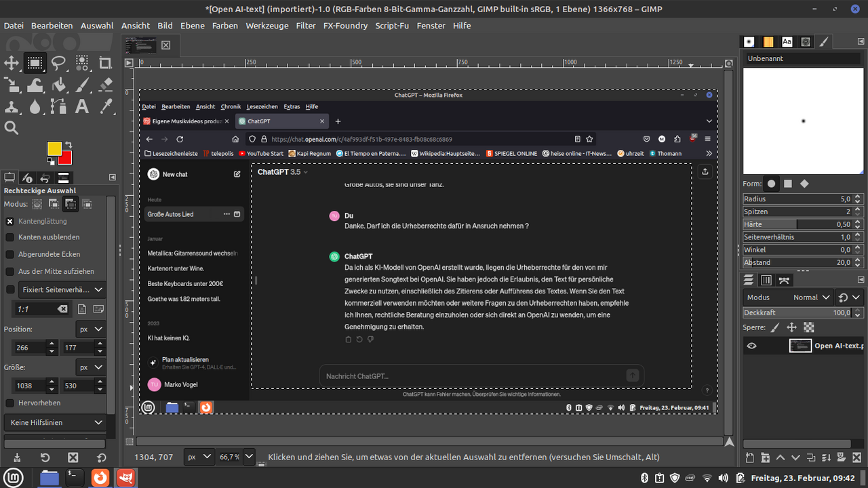This screenshot has height=488, width=868.
Task: Open the Fonts tab in dock
Action: click(x=787, y=41)
